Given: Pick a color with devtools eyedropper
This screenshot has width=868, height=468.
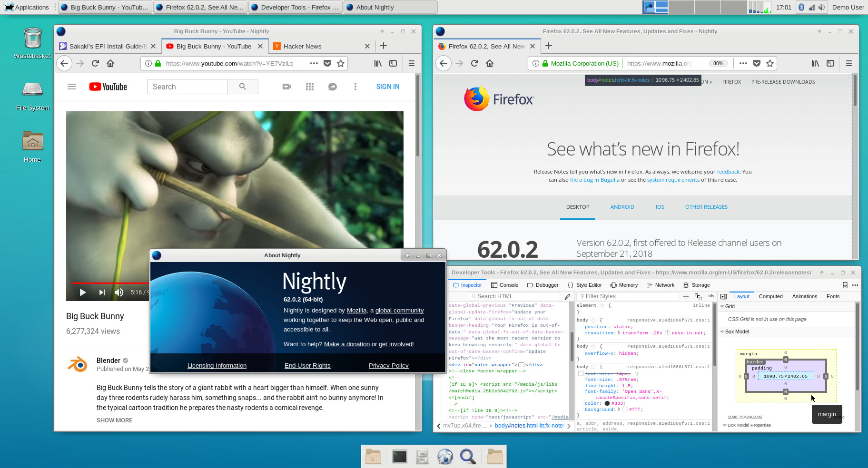Looking at the screenshot, I should click(x=567, y=296).
